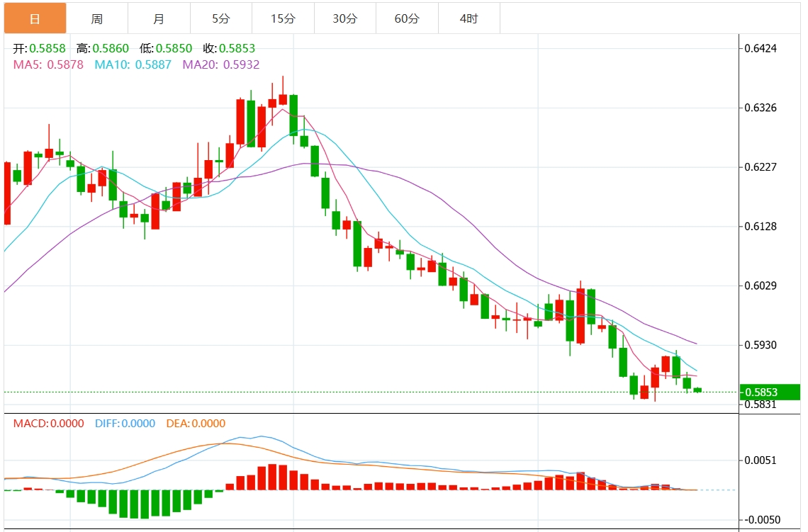The height and width of the screenshot is (532, 808).
Task: Click the closing price 收:0.5853
Action: coord(230,48)
